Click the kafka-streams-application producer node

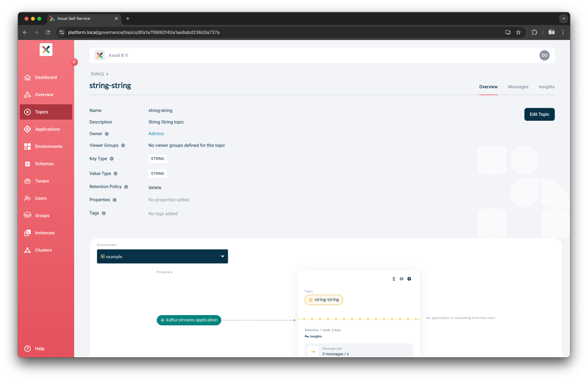click(189, 320)
